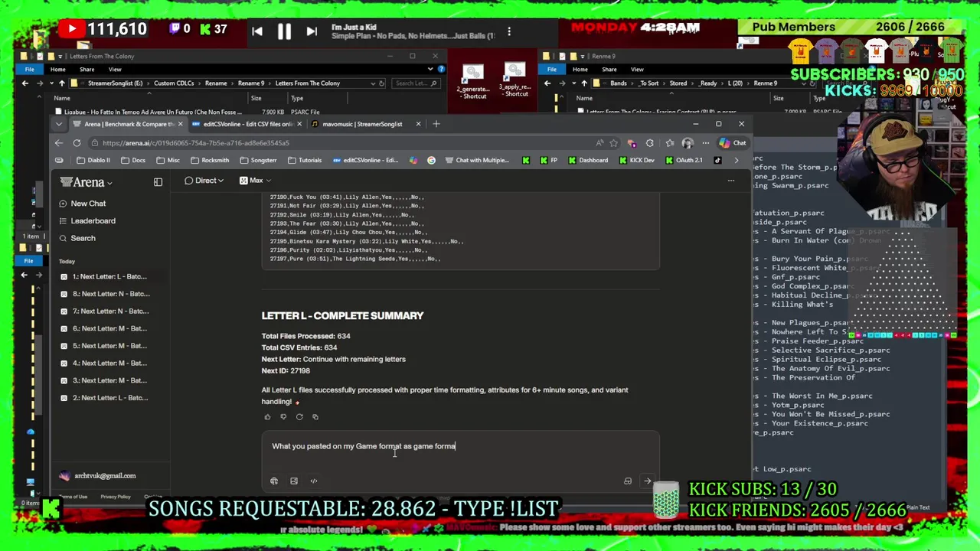Bookmark this page with the star icon
The height and width of the screenshot is (551, 980).
pyautogui.click(x=613, y=143)
